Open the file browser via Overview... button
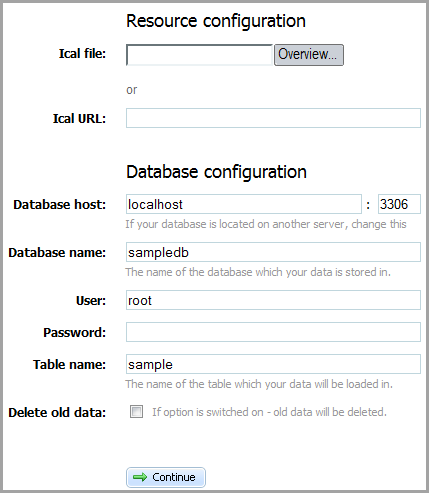The height and width of the screenshot is (493, 429). (309, 55)
